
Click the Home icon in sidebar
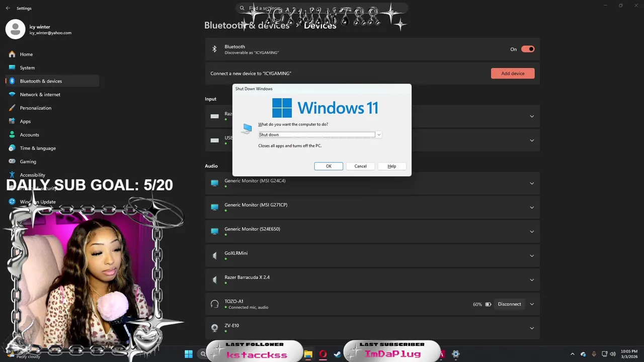(12, 54)
